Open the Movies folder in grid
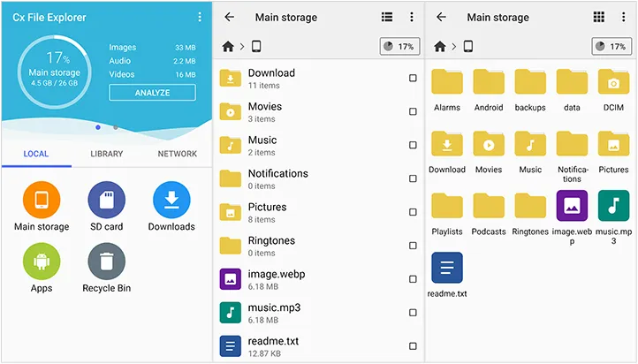The height and width of the screenshot is (364, 638). [489, 143]
